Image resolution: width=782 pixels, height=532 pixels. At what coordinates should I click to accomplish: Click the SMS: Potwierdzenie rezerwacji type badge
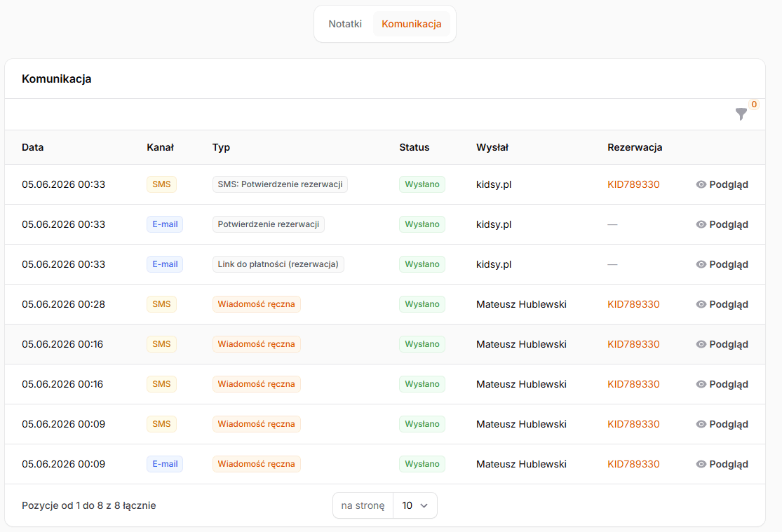tap(280, 184)
